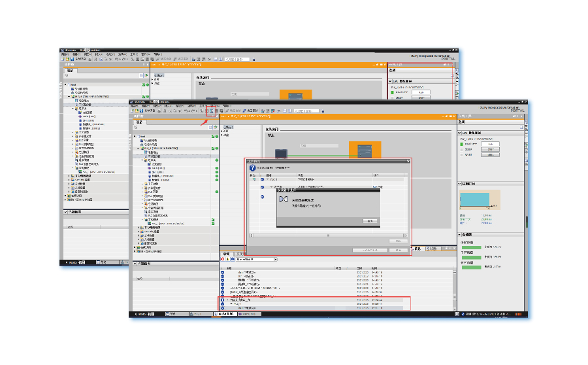Click Stop CPU icon in front toolbar
Screen dimensions: 588x365
click(x=272, y=111)
